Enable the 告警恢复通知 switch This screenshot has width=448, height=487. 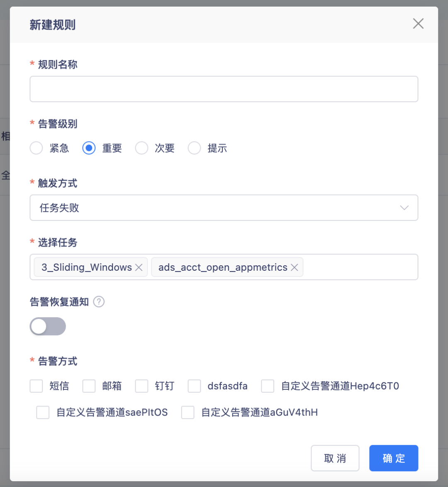coord(48,326)
